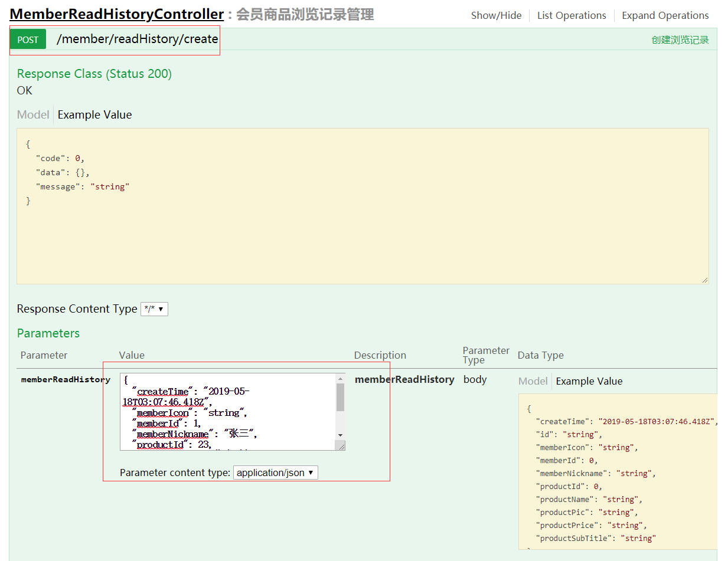The height and width of the screenshot is (561, 728).
Task: Click List Operations to list endpoints
Action: (571, 15)
